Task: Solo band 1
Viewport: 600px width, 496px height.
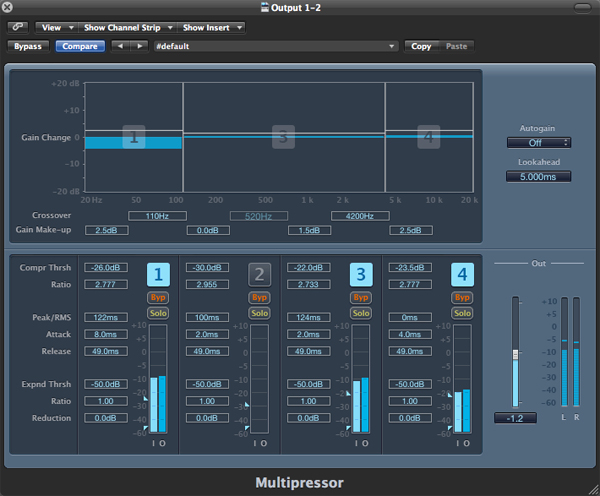Action: (158, 313)
